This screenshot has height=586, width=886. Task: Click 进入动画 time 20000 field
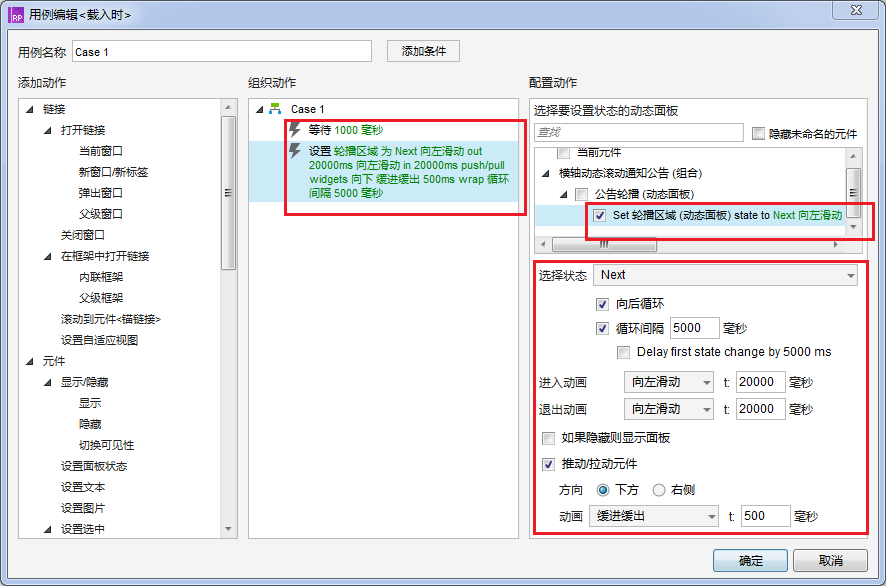pos(761,382)
